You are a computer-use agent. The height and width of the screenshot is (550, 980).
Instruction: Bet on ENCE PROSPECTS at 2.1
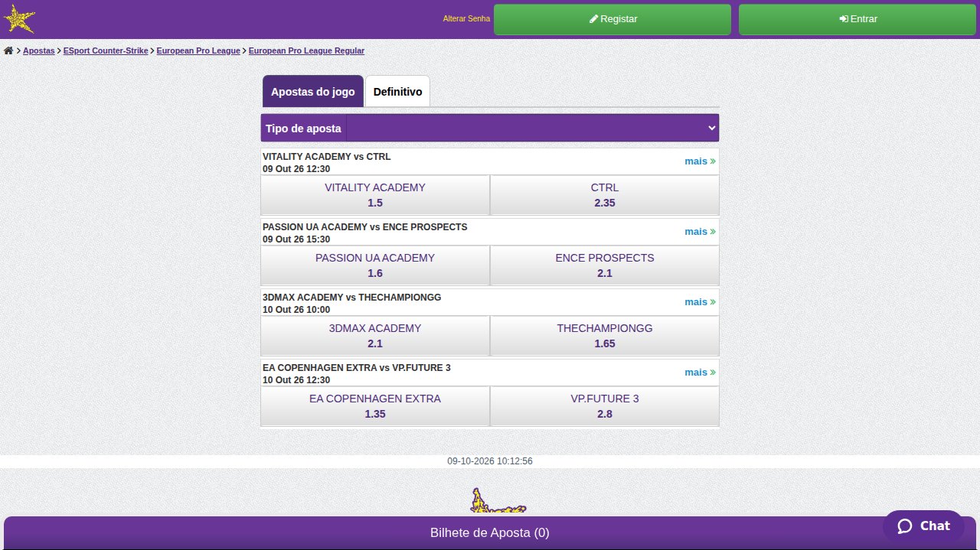tap(605, 265)
